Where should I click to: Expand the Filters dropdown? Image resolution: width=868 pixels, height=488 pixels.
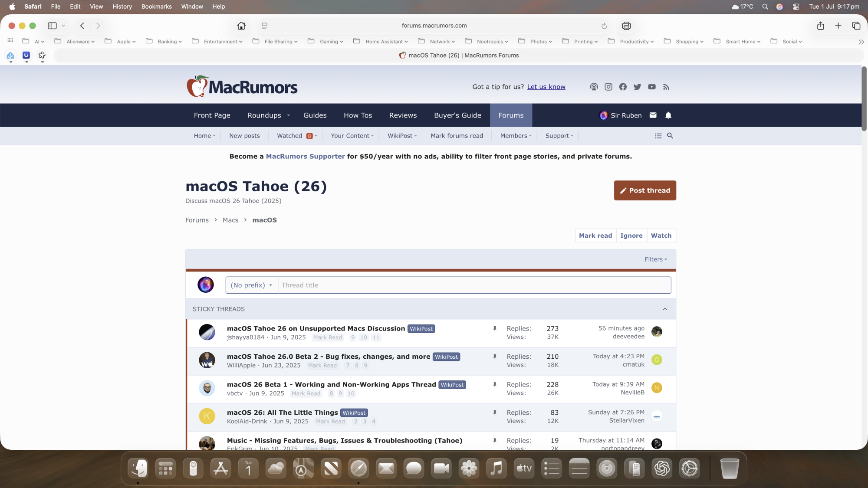[x=656, y=259]
